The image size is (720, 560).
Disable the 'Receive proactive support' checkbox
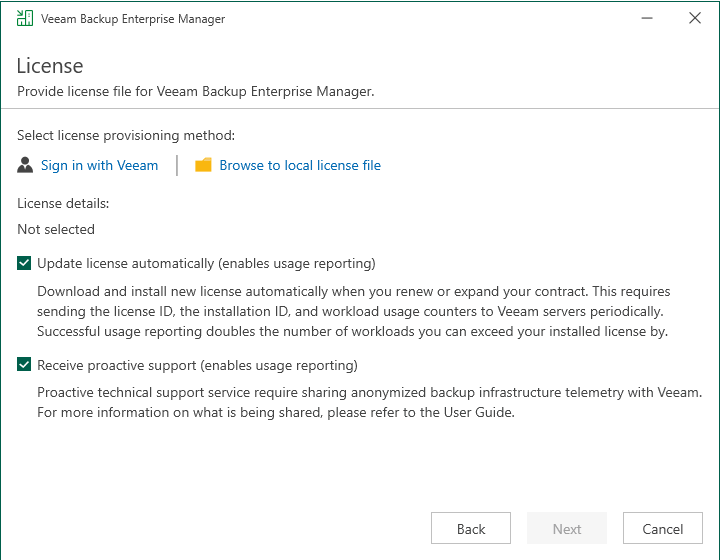[24, 365]
